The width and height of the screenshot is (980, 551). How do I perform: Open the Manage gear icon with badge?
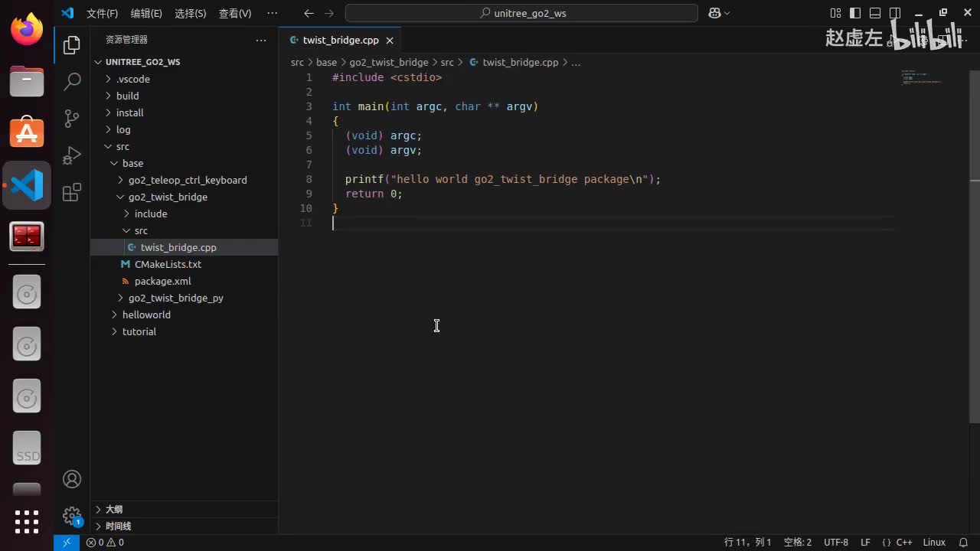point(72,515)
